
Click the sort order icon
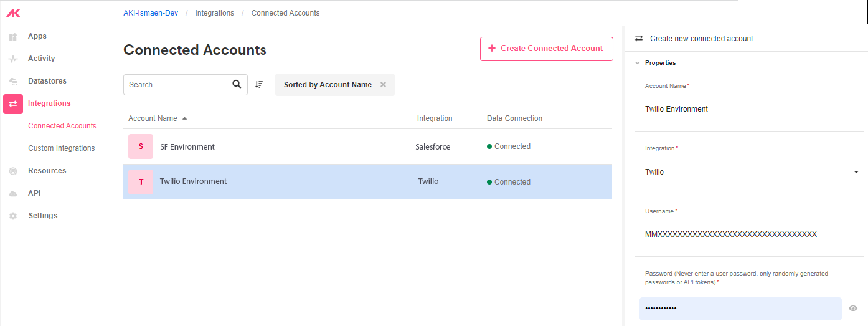tap(259, 84)
